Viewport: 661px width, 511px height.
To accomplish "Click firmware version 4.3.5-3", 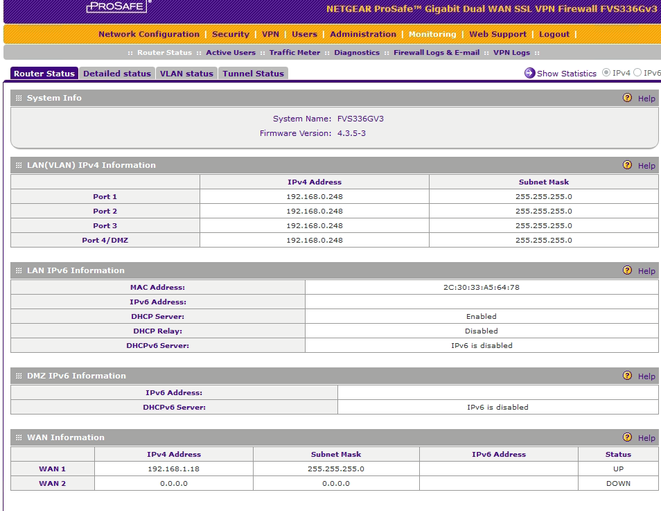I will click(x=352, y=133).
